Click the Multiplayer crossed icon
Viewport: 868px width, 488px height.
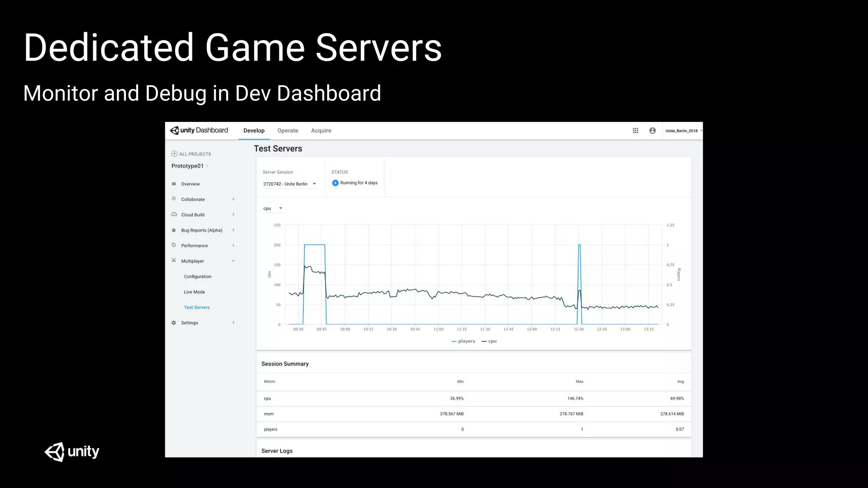coord(174,261)
